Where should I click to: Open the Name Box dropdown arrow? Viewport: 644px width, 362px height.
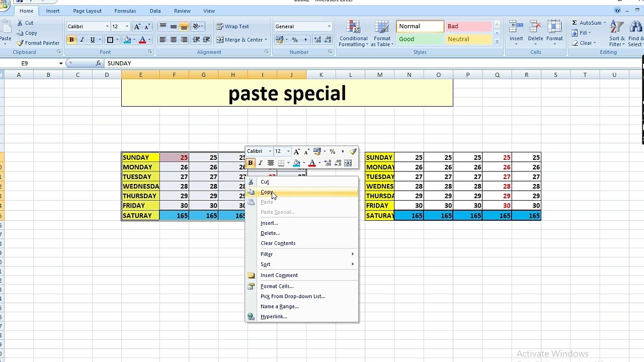(x=61, y=63)
